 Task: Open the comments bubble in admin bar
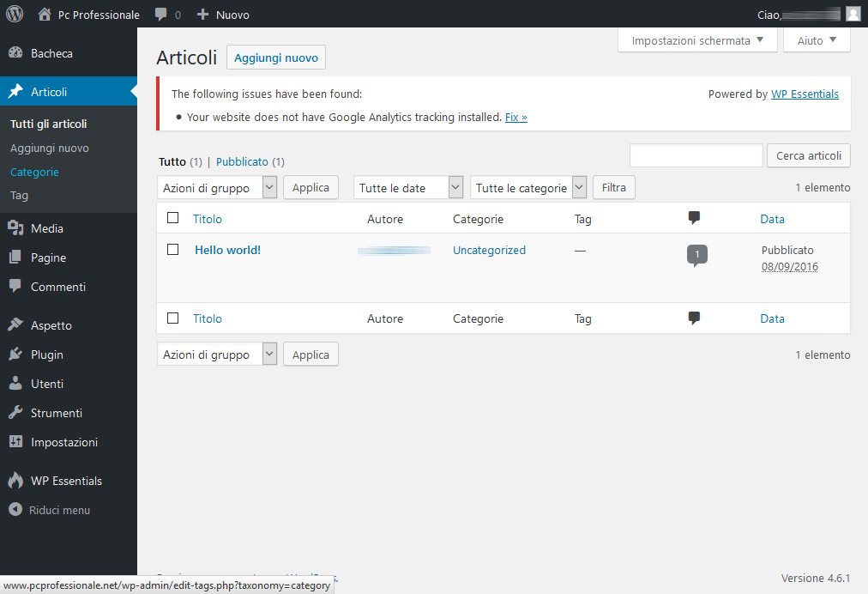[161, 15]
